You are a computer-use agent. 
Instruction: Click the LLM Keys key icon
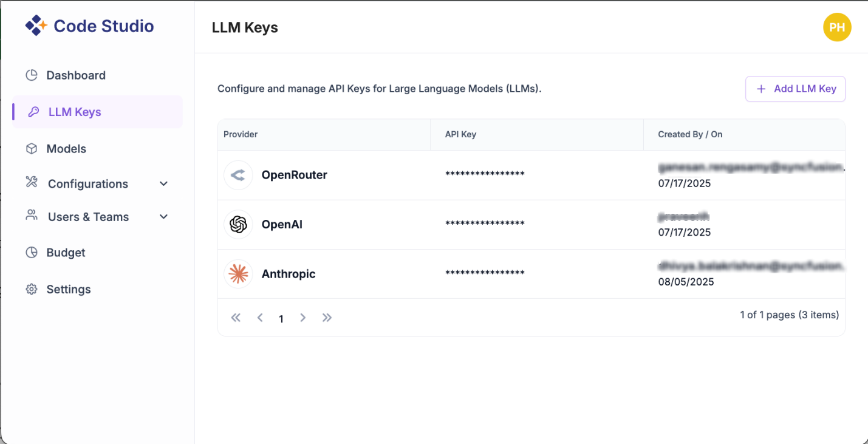(x=31, y=111)
